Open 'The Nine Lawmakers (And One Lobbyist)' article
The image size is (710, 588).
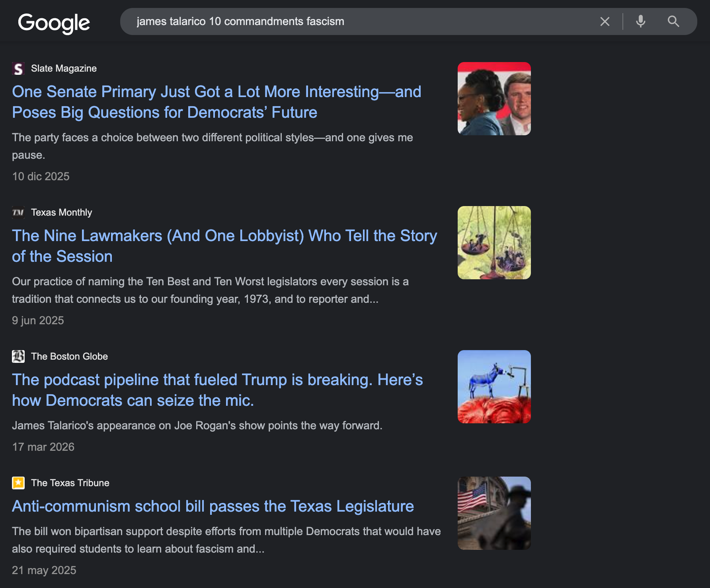(x=224, y=246)
